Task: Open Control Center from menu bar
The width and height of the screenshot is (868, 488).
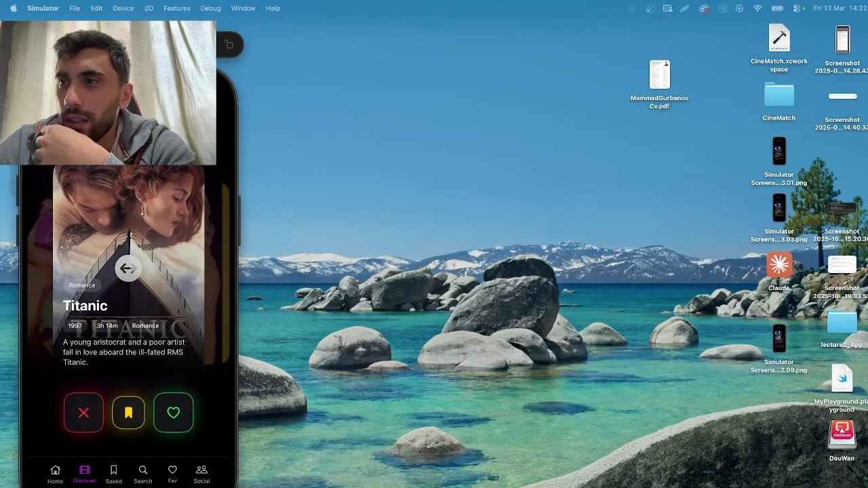Action: (x=797, y=8)
